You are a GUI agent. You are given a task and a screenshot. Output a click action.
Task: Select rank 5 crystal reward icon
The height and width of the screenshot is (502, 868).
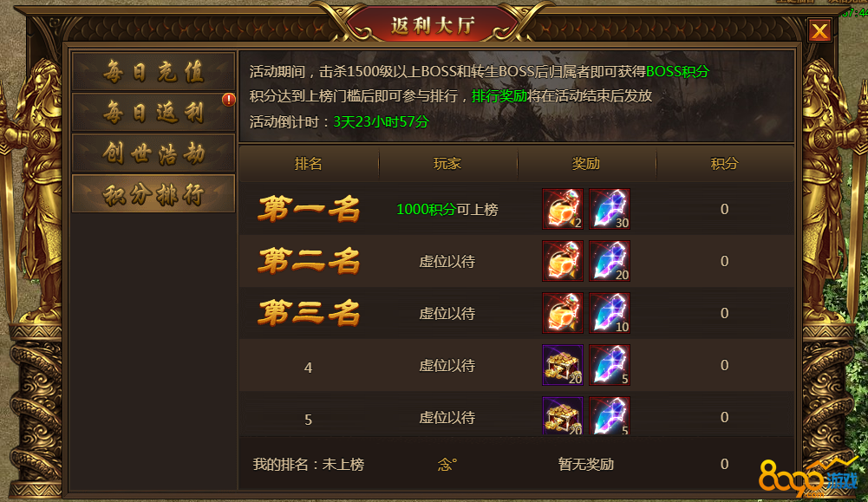(610, 415)
